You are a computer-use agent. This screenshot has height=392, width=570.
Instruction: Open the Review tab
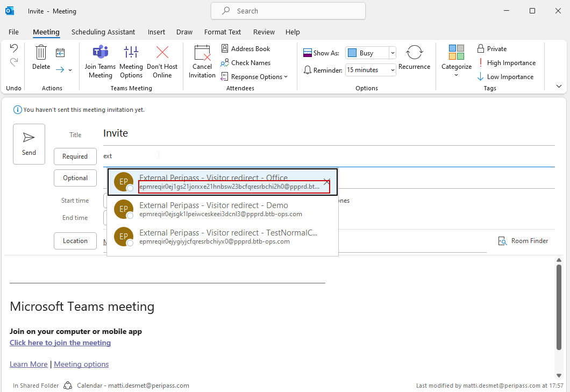coord(264,32)
